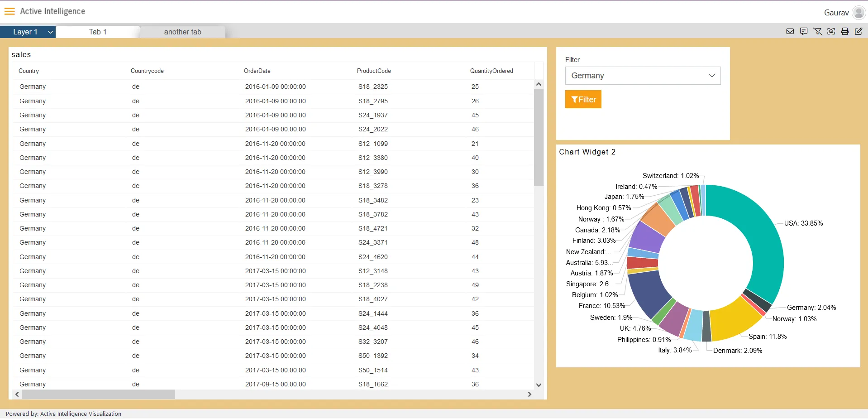
Task: Switch to Tab 1
Action: coord(98,32)
